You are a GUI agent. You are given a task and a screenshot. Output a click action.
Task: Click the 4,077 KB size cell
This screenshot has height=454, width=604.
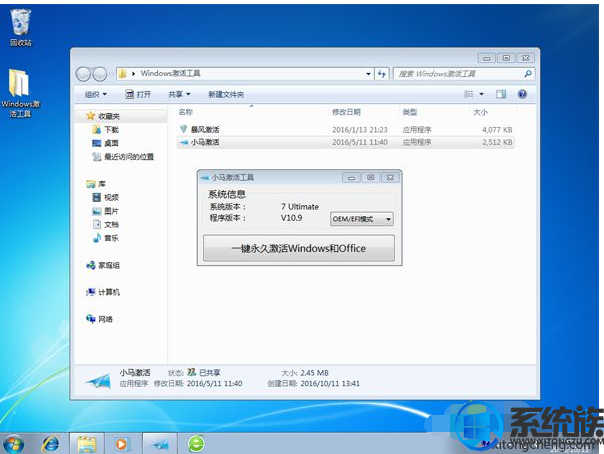tap(497, 130)
